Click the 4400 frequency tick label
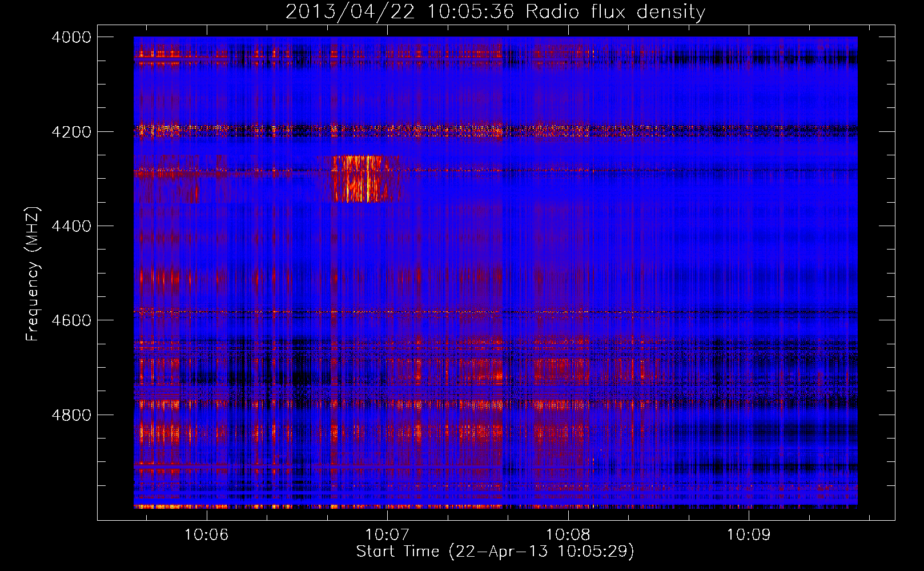Image resolution: width=924 pixels, height=571 pixels. click(71, 227)
